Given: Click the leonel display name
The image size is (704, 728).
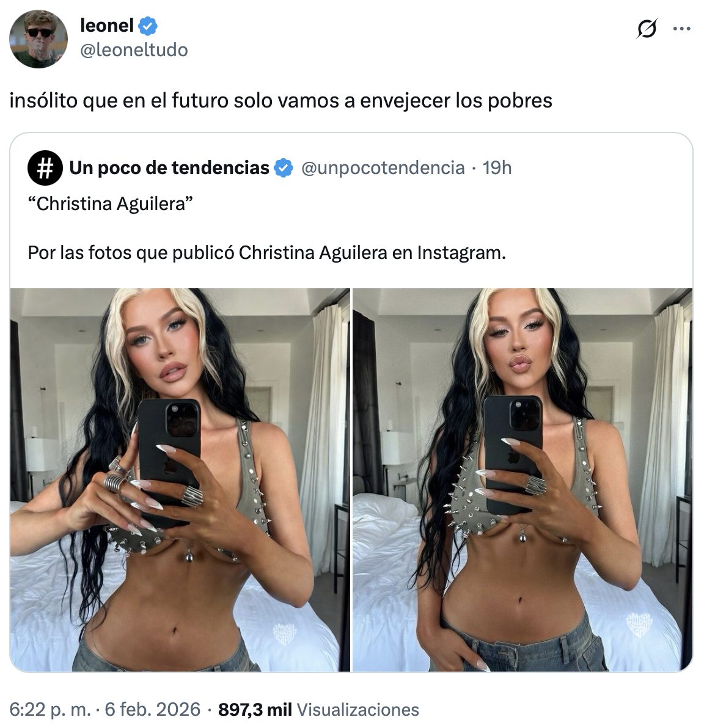Looking at the screenshot, I should [x=107, y=25].
